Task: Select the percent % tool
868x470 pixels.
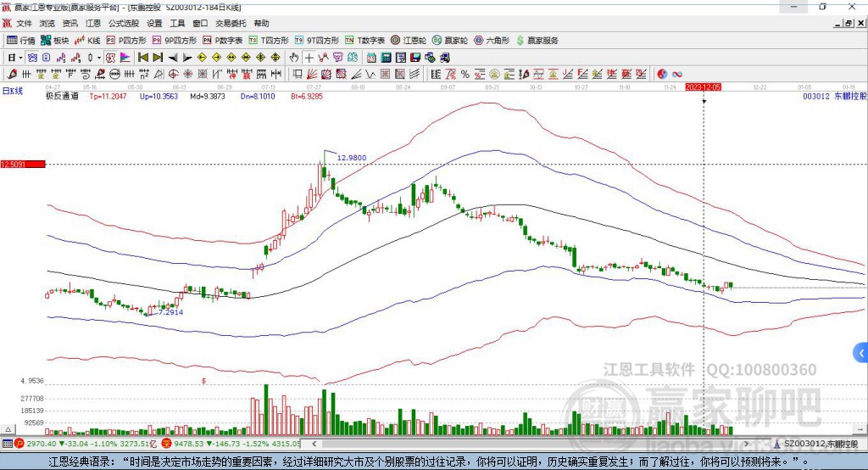Action: [465, 75]
